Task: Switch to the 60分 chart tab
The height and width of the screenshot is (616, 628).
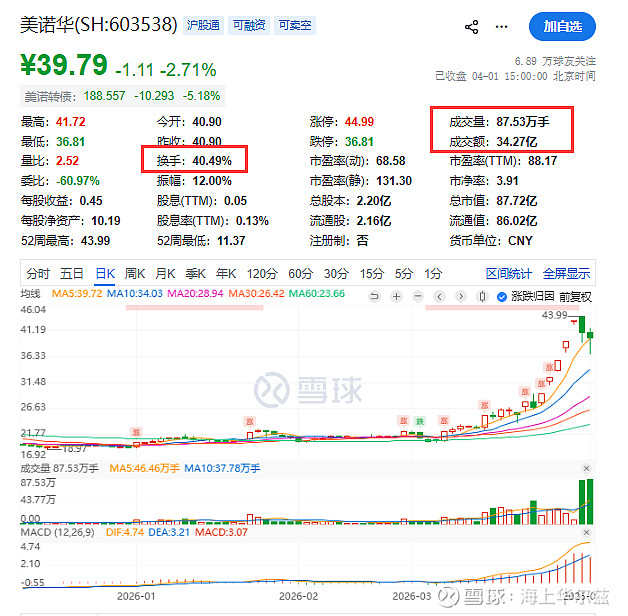Action: 300,274
